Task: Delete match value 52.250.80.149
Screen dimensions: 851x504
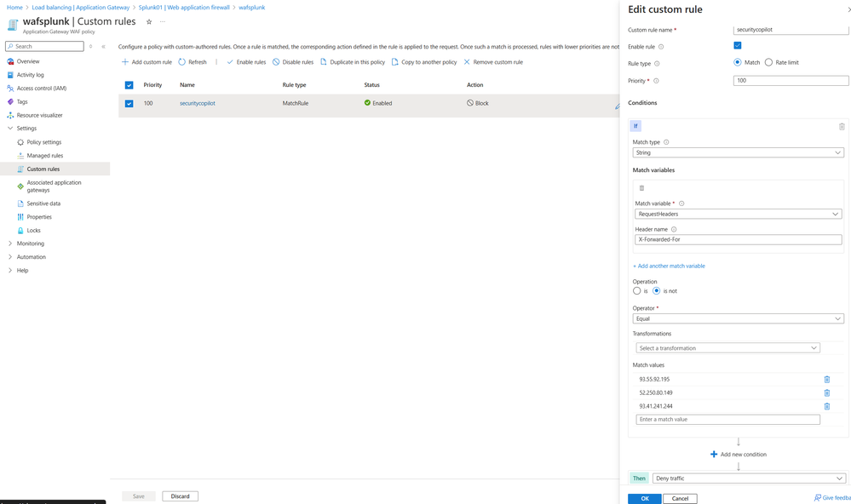Action: pos(827,392)
